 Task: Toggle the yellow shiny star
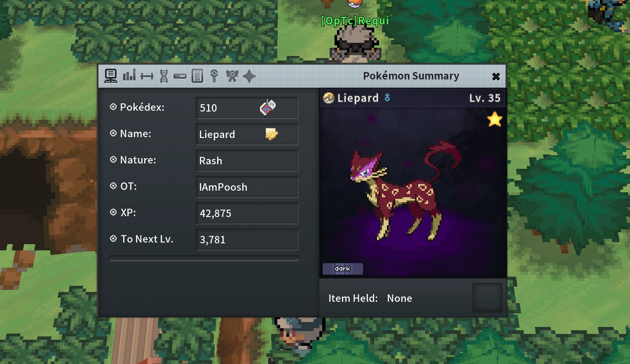(x=494, y=119)
